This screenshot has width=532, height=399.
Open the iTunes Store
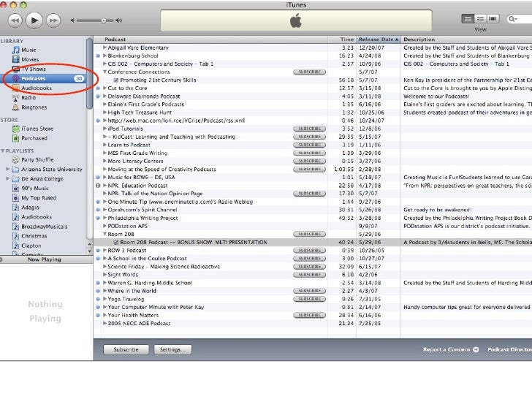tap(37, 129)
